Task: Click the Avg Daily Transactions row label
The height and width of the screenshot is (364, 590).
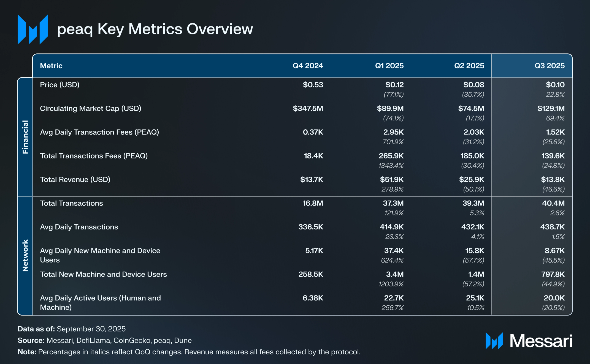Action: click(79, 227)
